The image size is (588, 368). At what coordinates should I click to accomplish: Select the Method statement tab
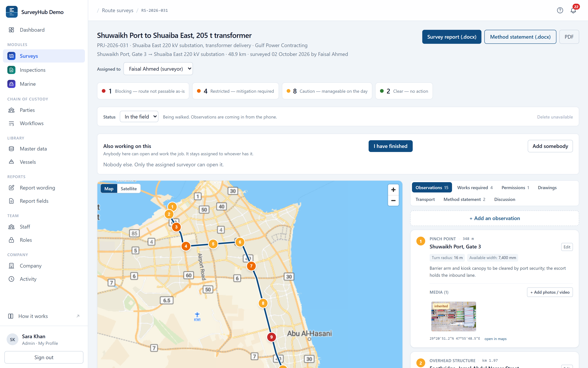(x=464, y=199)
